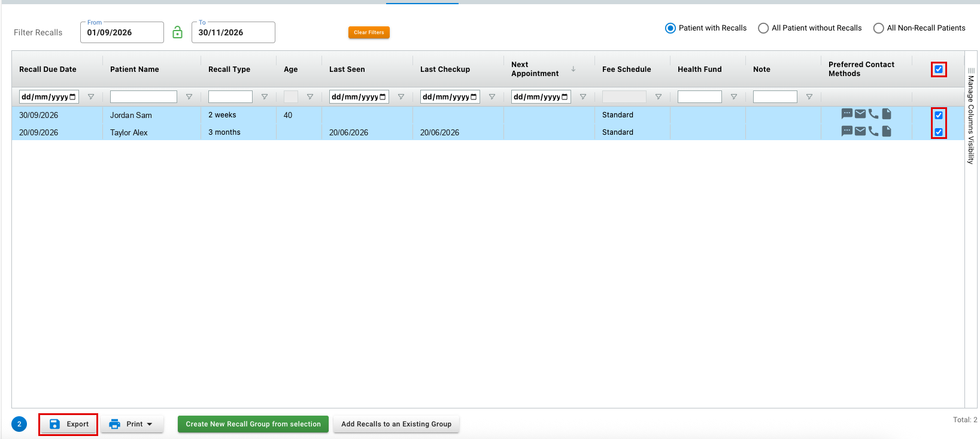Open the Health Fund filter funnel
Screen dimensions: 980x439
[734, 96]
